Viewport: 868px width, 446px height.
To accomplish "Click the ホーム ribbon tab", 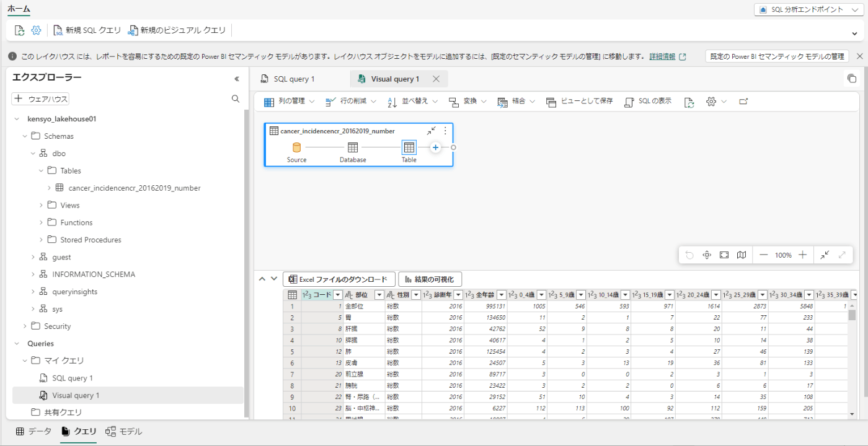I will pyautogui.click(x=19, y=9).
